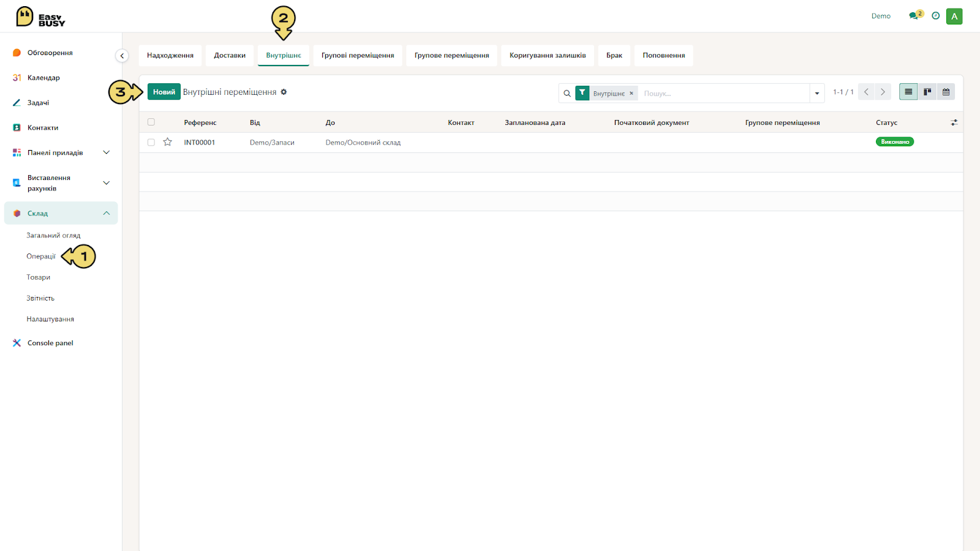
Task: Adjust column settings icon in table header
Action: click(x=954, y=122)
